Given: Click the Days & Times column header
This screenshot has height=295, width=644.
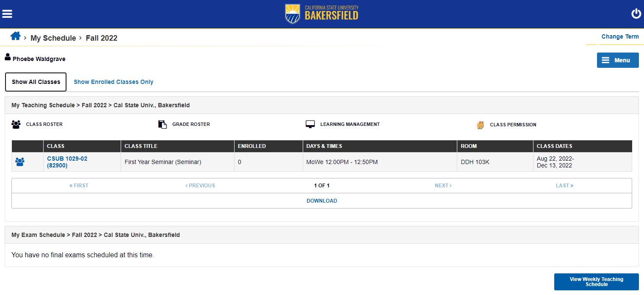Looking at the screenshot, I should point(324,146).
